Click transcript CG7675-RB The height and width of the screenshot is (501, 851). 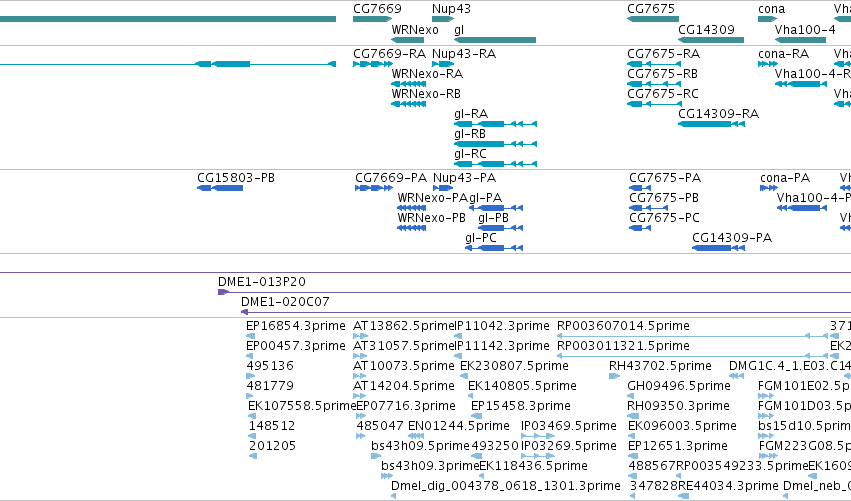pyautogui.click(x=662, y=74)
